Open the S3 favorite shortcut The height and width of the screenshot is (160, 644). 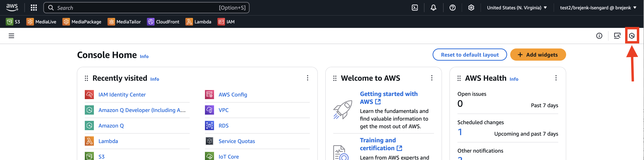pos(13,22)
